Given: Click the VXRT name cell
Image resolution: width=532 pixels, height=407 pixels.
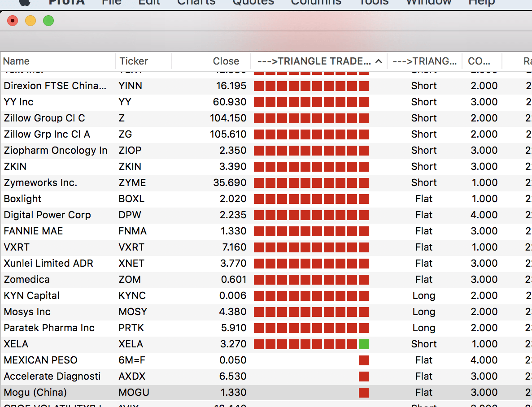Looking at the screenshot, I should [16, 247].
